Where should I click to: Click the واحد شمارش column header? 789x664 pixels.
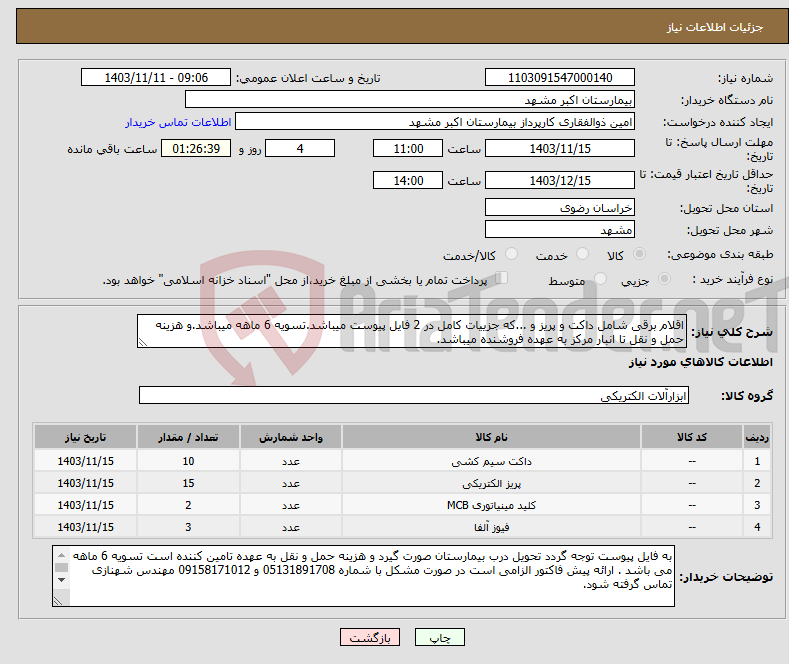pyautogui.click(x=291, y=437)
